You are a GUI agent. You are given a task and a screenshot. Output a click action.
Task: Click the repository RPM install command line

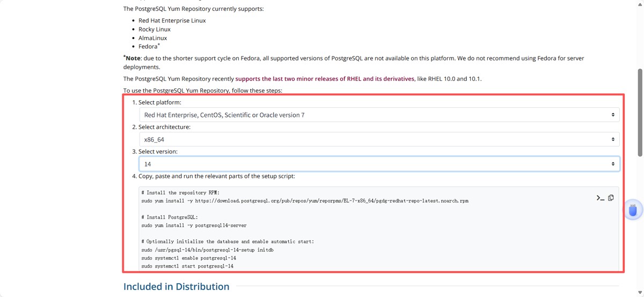(305, 201)
